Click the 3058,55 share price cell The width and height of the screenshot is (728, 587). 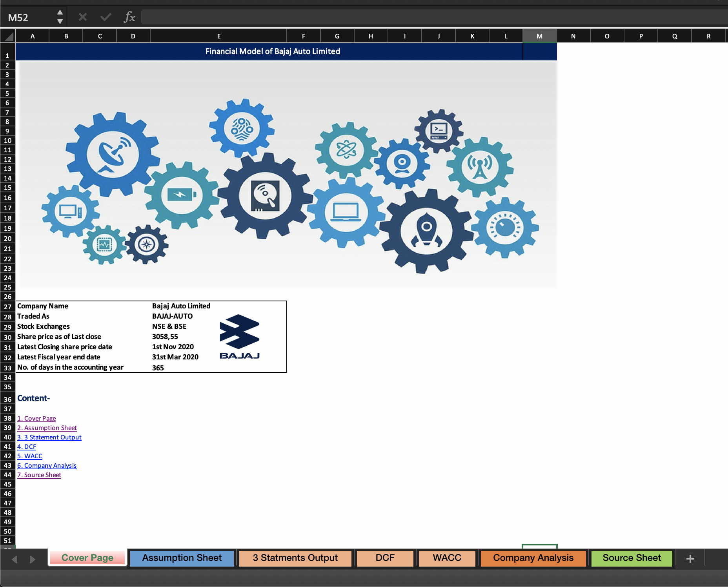[165, 337]
